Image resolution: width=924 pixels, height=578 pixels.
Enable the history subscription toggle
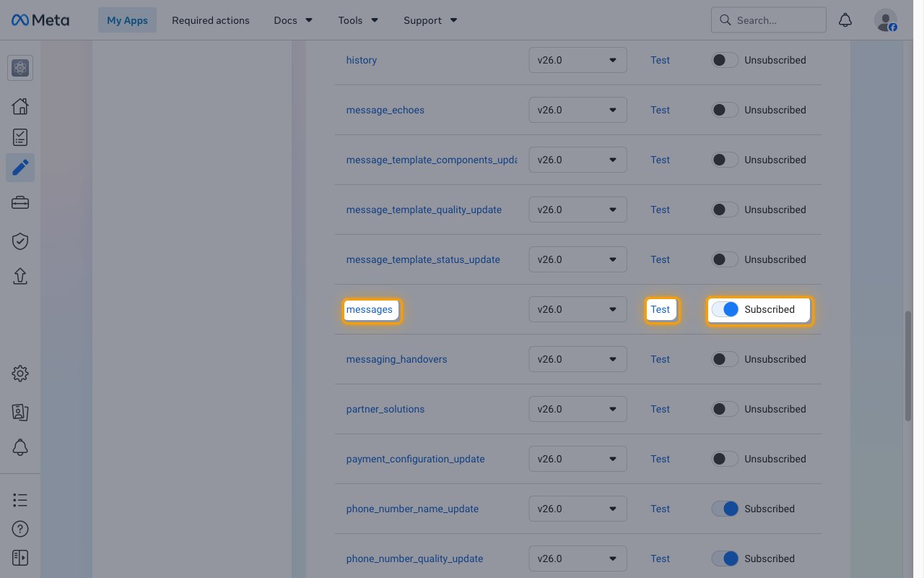(725, 60)
